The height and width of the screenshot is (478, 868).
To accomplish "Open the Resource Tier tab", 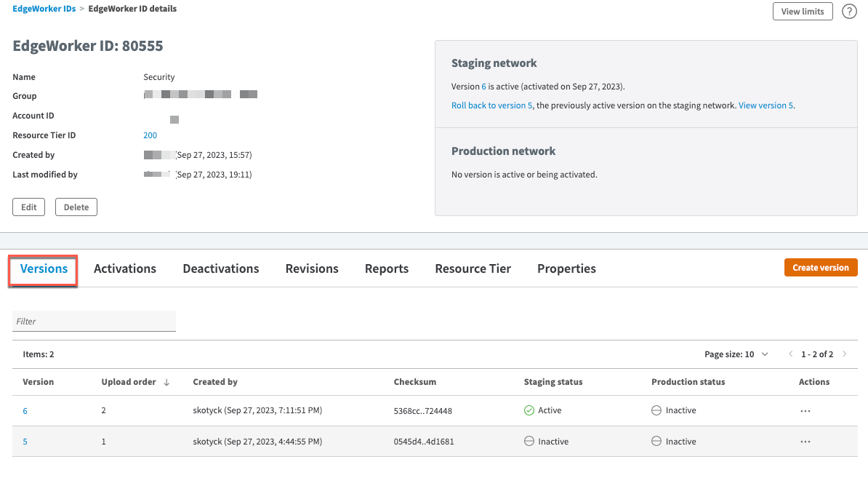I will click(473, 268).
